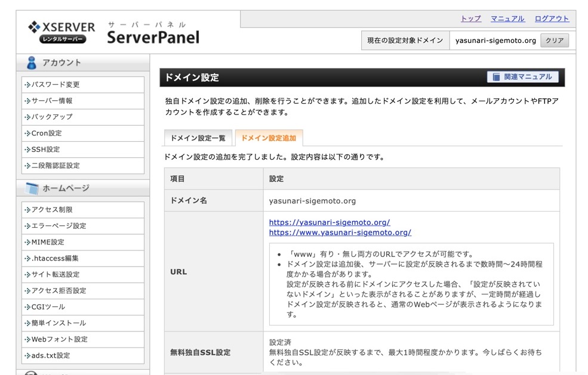Switch to the ドメイン設定一覧 tab

198,138
